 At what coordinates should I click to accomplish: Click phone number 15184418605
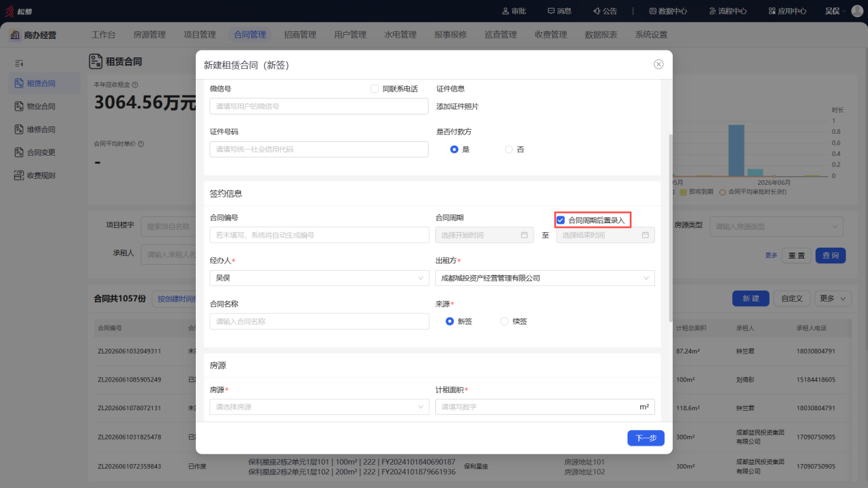click(x=815, y=379)
